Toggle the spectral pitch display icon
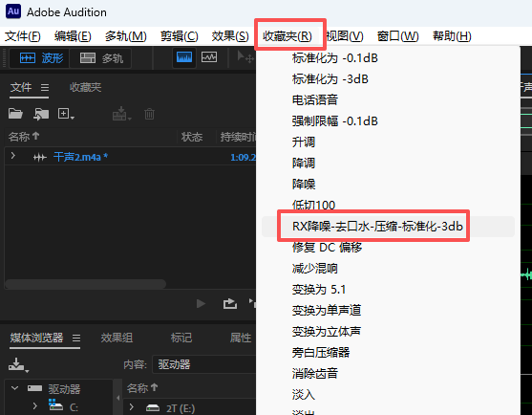 coord(209,57)
